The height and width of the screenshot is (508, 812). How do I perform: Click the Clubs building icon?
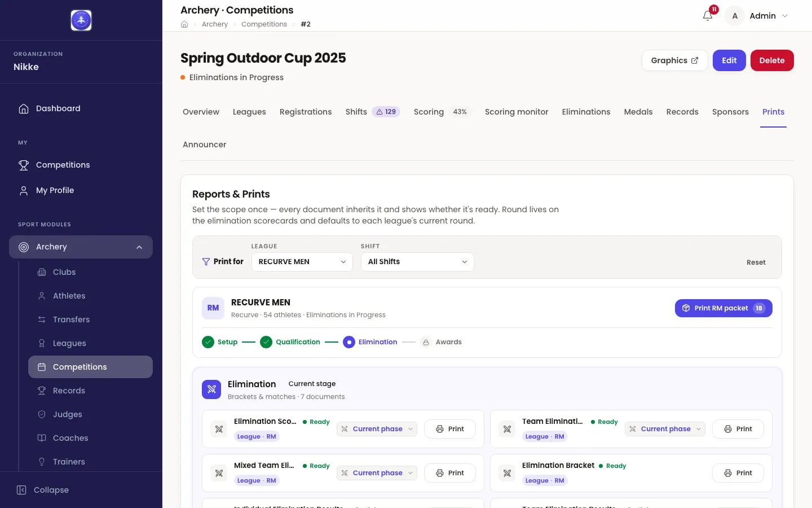(x=42, y=272)
